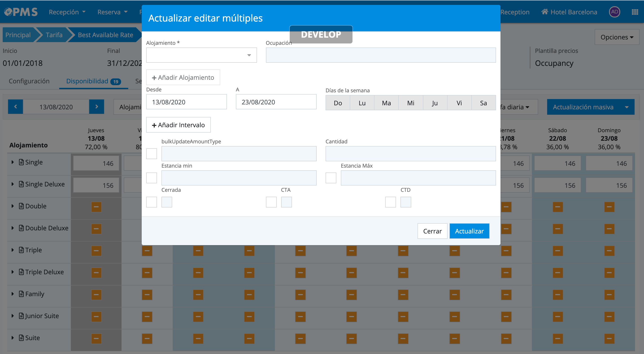644x354 pixels.
Task: Click orange minus for Double on Sábado 22/08
Action: point(558,207)
